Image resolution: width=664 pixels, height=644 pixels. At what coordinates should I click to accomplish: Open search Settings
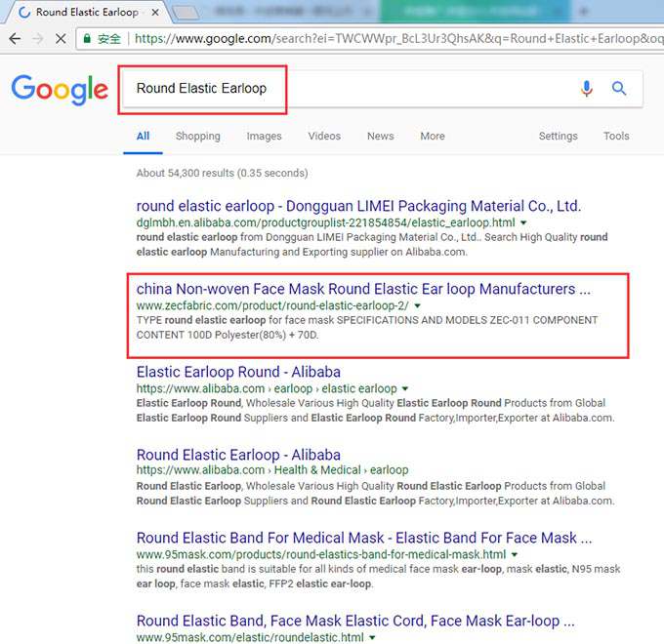tap(558, 136)
